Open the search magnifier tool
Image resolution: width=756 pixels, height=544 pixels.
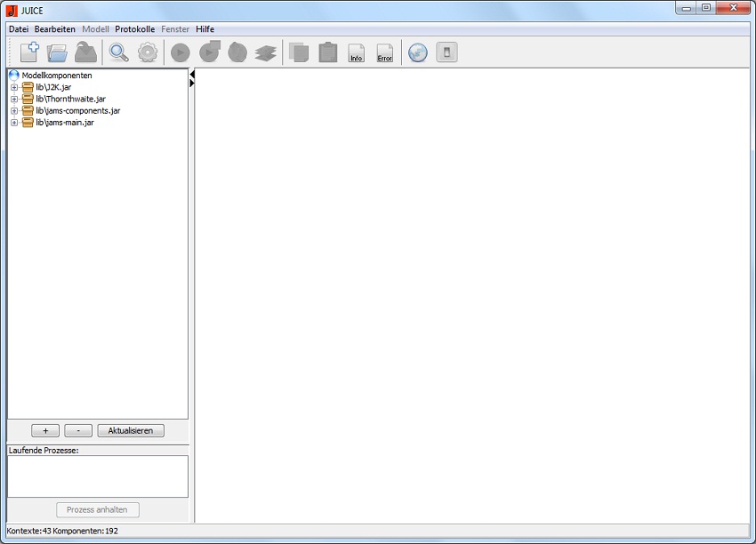click(118, 52)
